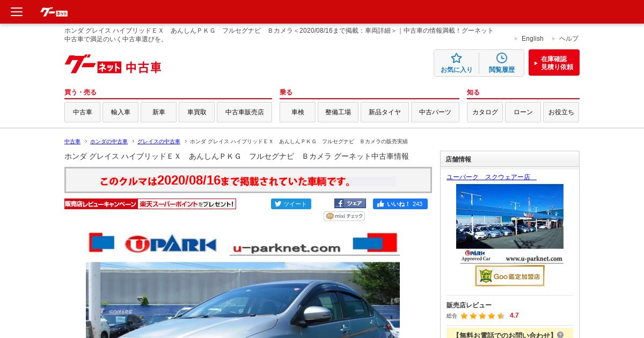
Task: Switch language to English
Action: (532, 39)
